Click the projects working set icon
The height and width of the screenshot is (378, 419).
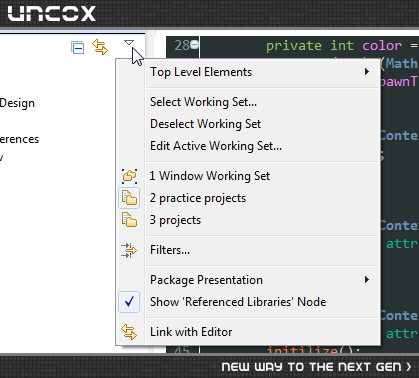(129, 220)
